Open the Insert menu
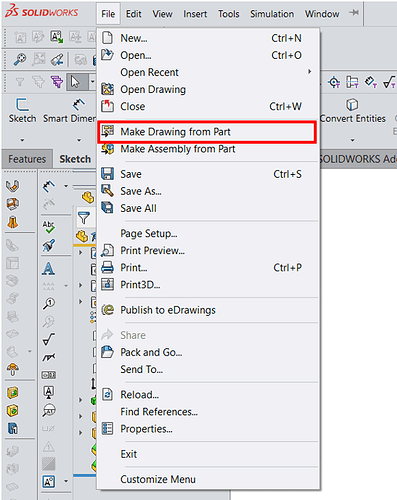397x500 pixels. coord(195,14)
